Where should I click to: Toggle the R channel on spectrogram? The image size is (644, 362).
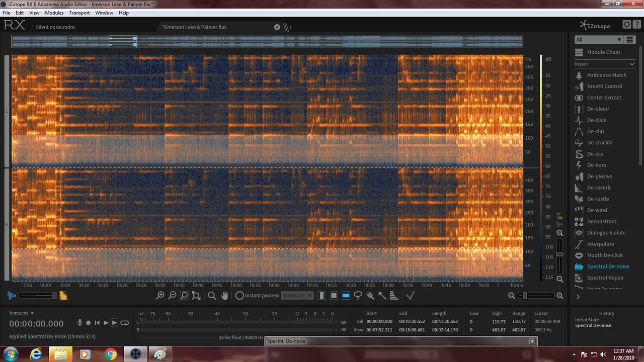[x=7, y=225]
